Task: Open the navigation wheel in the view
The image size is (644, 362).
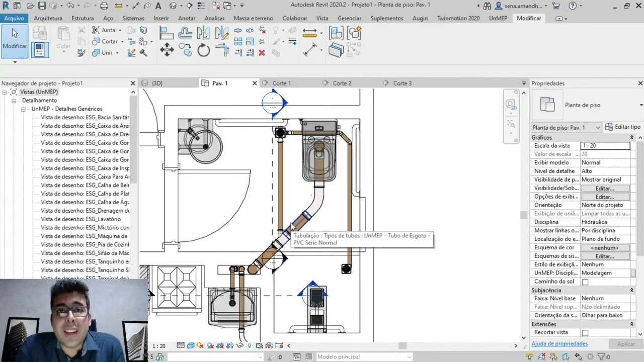Action: click(511, 105)
